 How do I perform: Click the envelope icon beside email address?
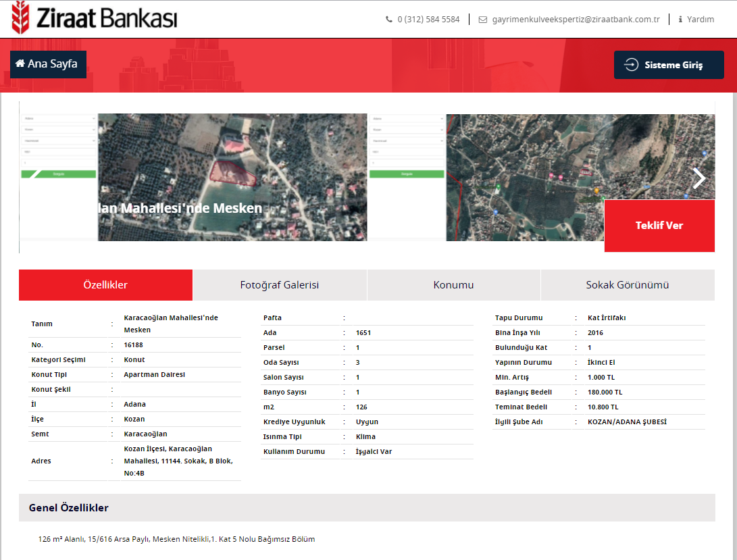tap(482, 20)
